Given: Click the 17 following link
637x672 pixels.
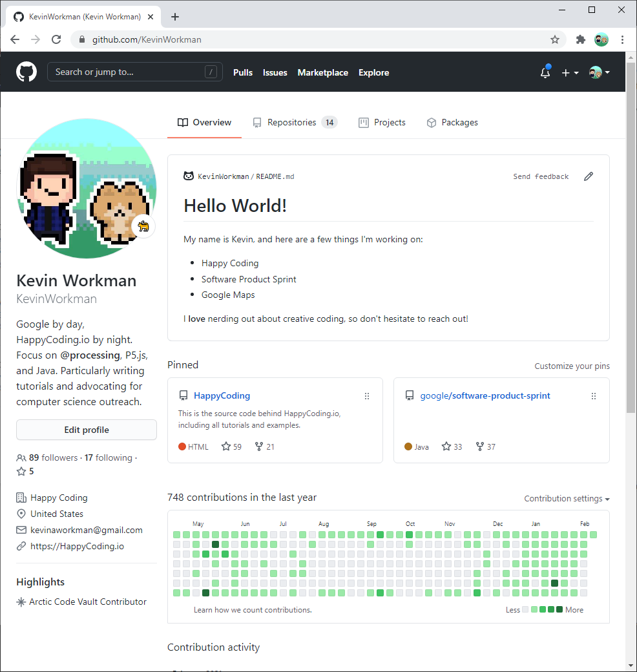Looking at the screenshot, I should point(109,457).
